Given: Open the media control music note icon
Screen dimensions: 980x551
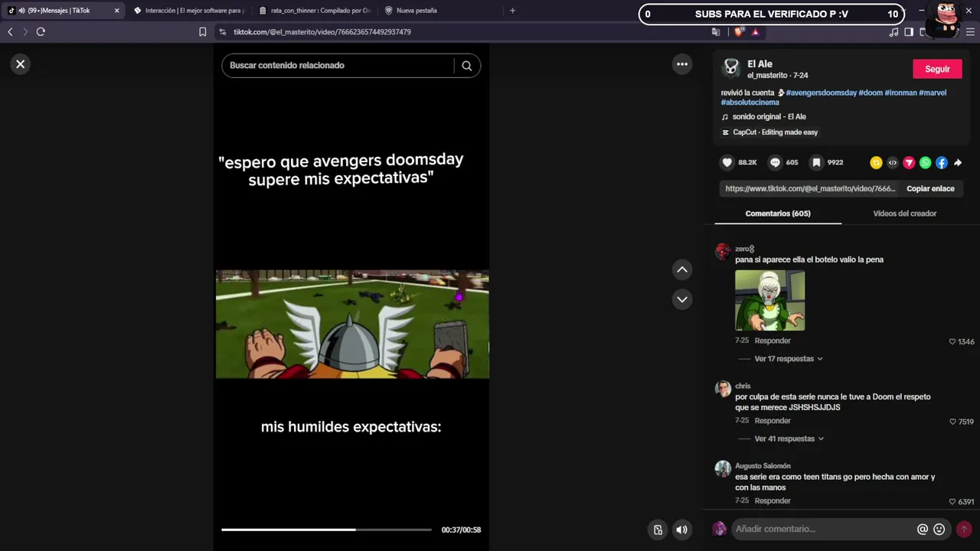Looking at the screenshot, I should click(893, 32).
